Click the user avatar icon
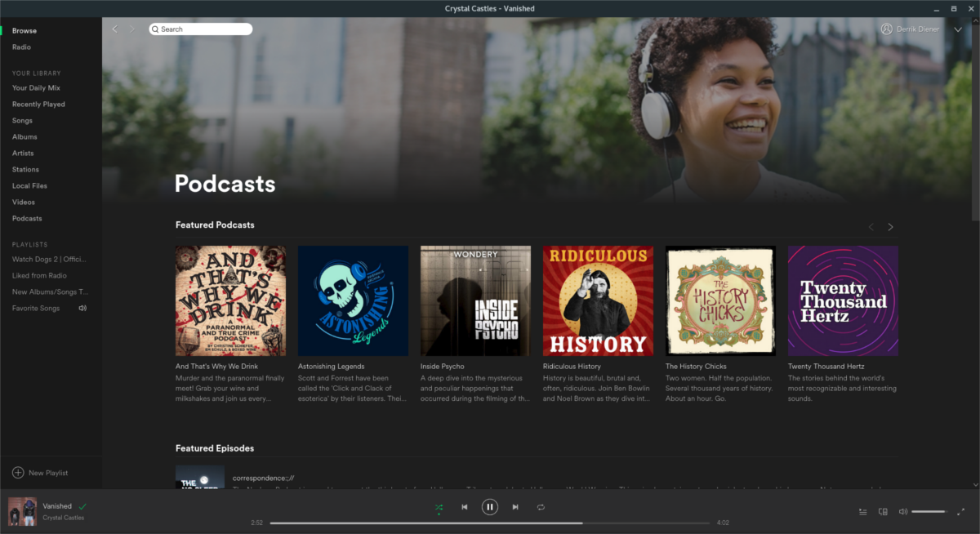Image resolution: width=980 pixels, height=534 pixels. pos(887,29)
